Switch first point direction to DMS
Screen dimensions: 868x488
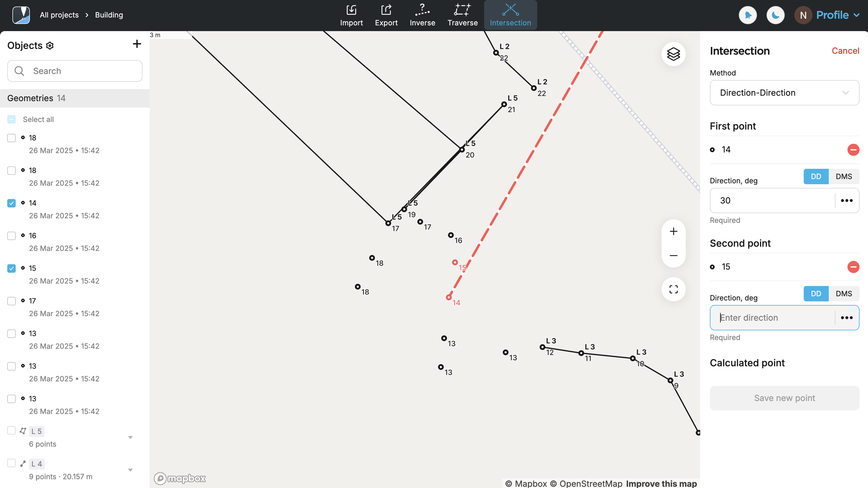click(844, 176)
